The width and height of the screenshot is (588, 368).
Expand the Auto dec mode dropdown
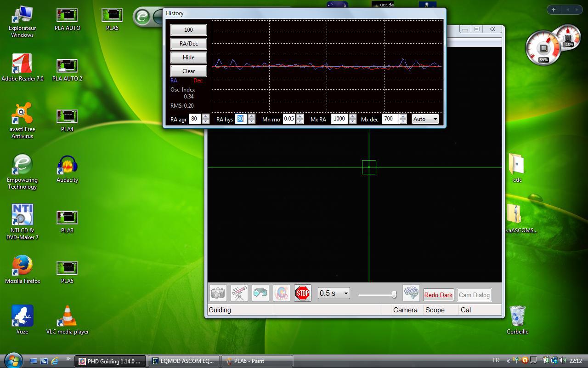coord(425,119)
